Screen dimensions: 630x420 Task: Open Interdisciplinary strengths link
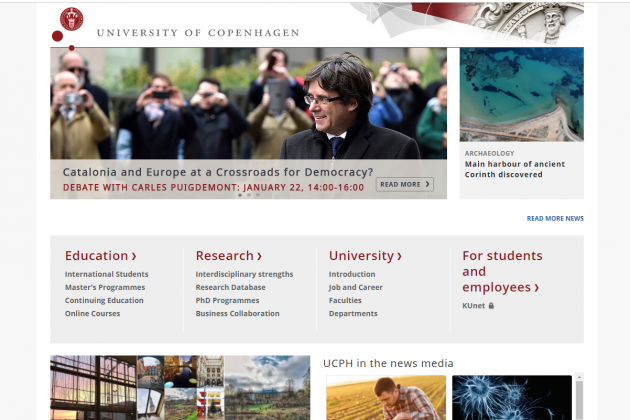(x=244, y=274)
